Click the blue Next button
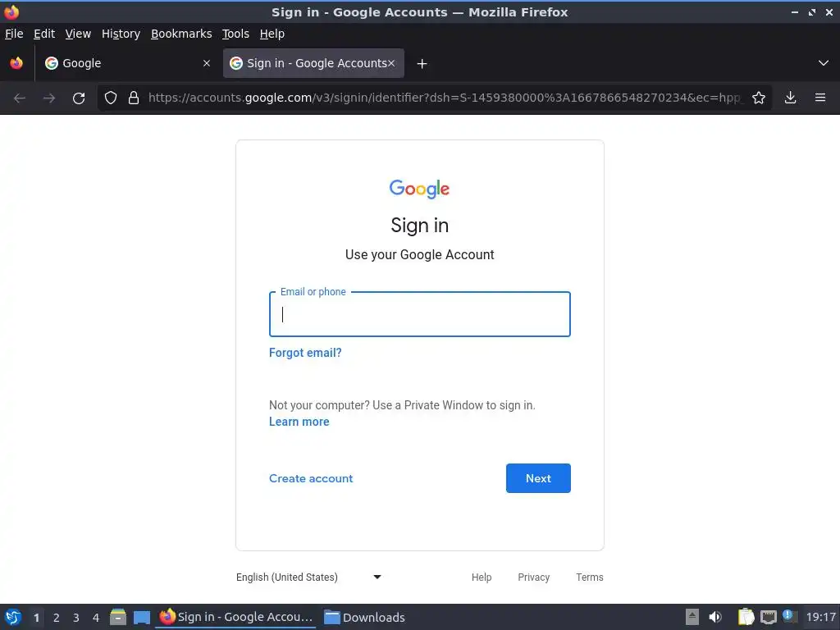 538,478
